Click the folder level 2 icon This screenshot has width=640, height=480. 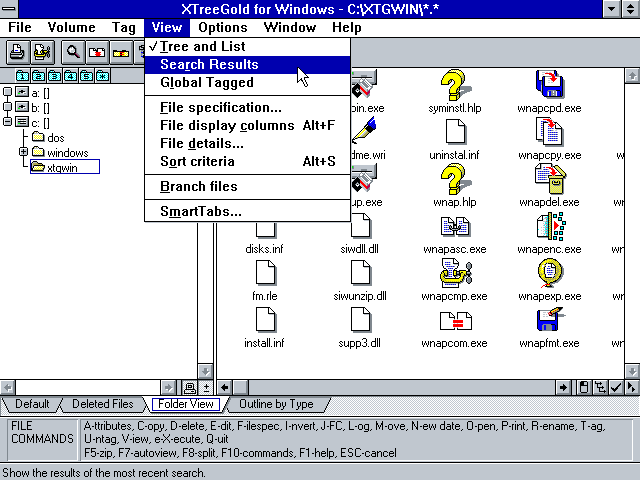tap(38, 76)
